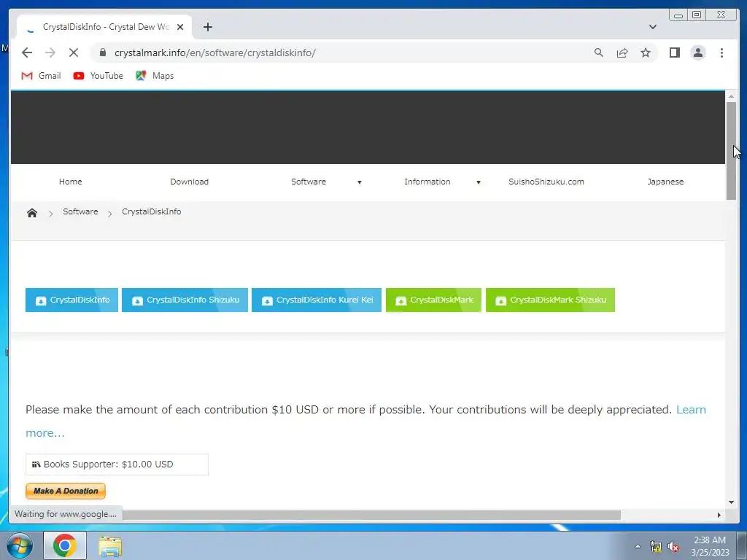Click the lock icon in address bar
This screenshot has height=560, width=747.
tap(102, 52)
